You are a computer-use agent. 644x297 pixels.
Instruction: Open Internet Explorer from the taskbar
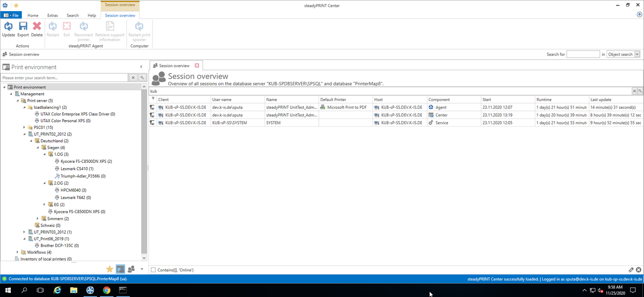click(57, 290)
